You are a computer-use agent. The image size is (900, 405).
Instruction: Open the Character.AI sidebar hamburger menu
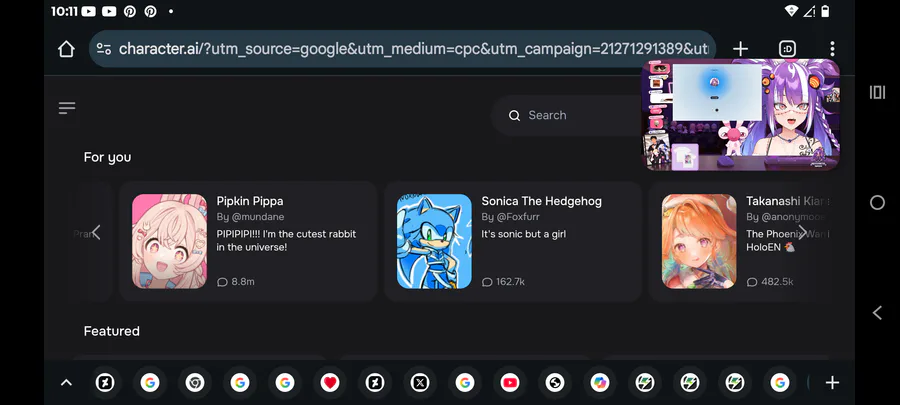67,108
